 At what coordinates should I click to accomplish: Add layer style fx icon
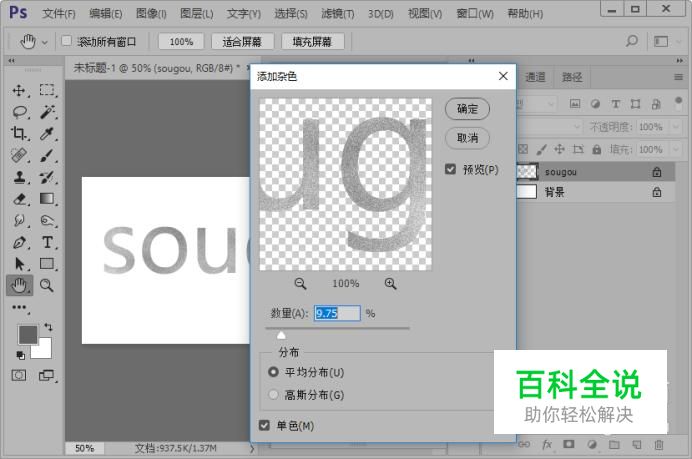[547, 444]
